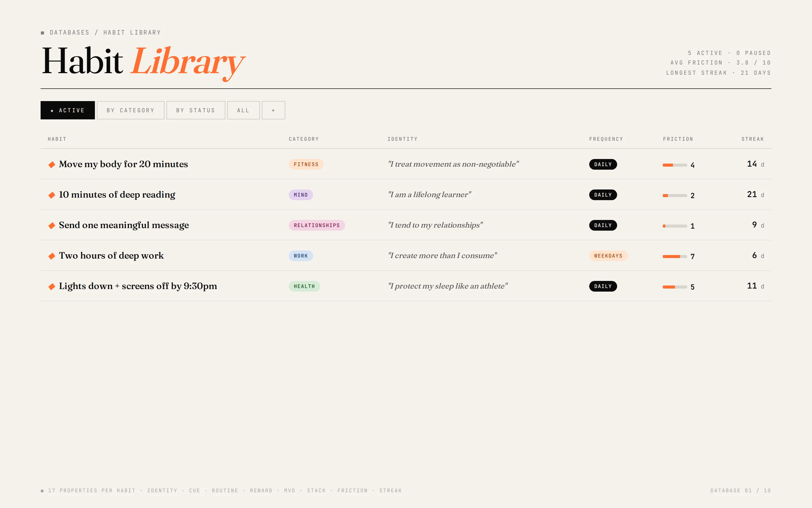The width and height of the screenshot is (812, 508).
Task: Click the 11 d streak value
Action: coord(756,286)
